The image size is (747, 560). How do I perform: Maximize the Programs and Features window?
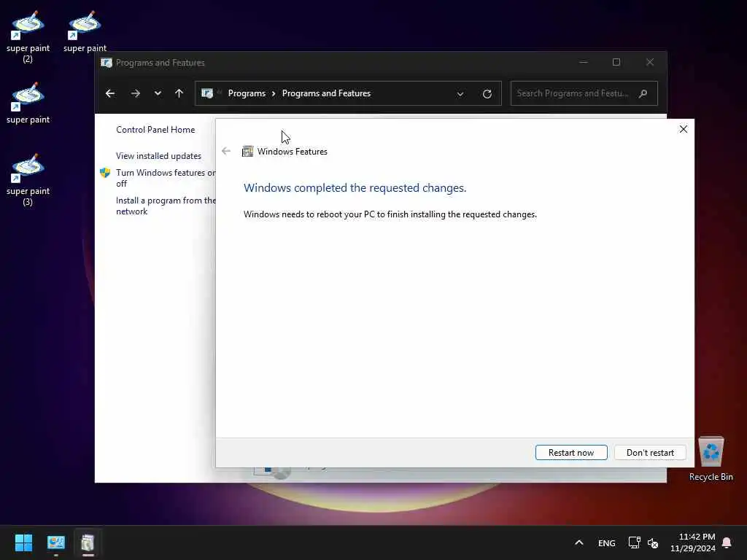click(x=616, y=62)
